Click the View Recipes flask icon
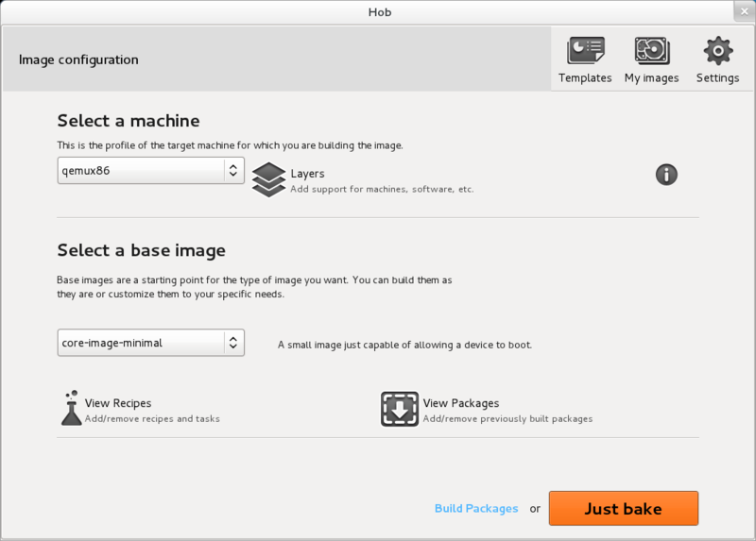 click(70, 408)
